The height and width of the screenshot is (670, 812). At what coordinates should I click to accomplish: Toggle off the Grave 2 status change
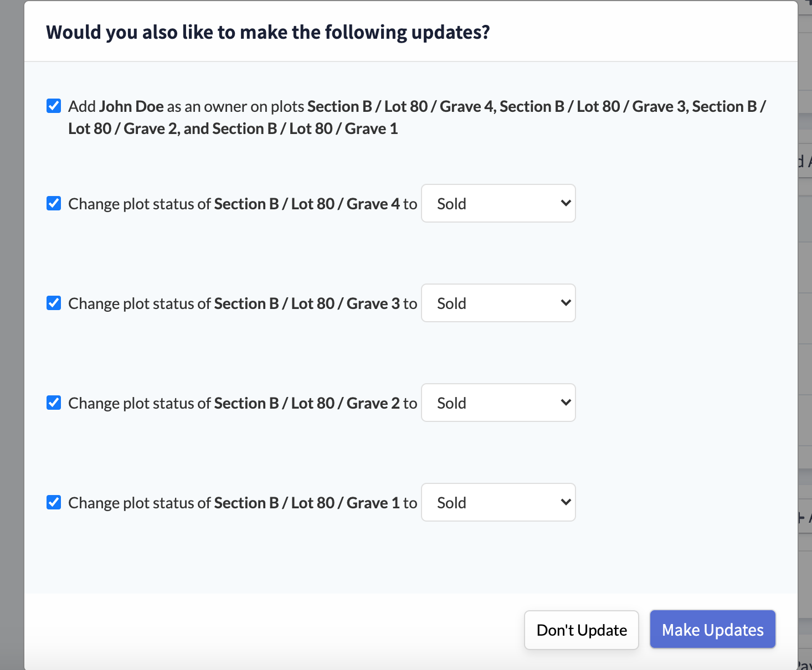click(x=53, y=403)
